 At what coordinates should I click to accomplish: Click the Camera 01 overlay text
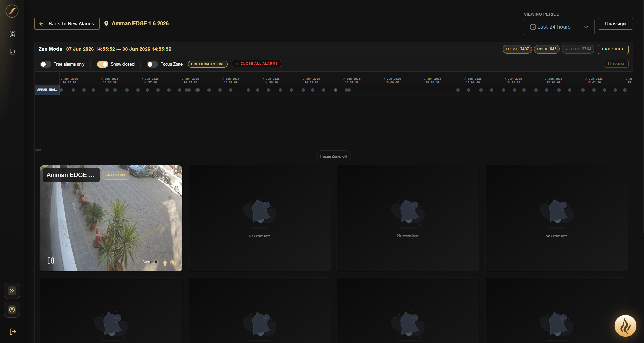150,262
